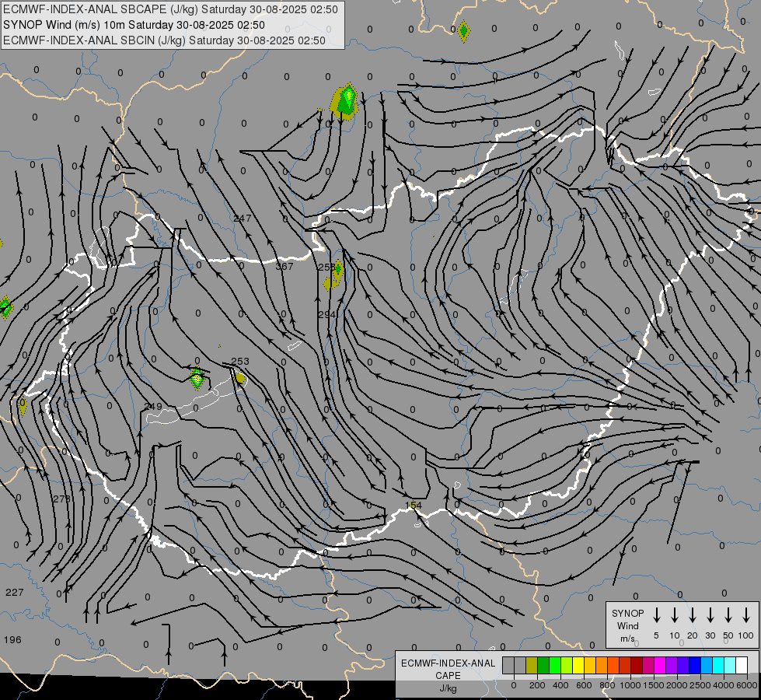The height and width of the screenshot is (700, 761).
Task: Click the 253 value on the map
Action: click(x=240, y=362)
